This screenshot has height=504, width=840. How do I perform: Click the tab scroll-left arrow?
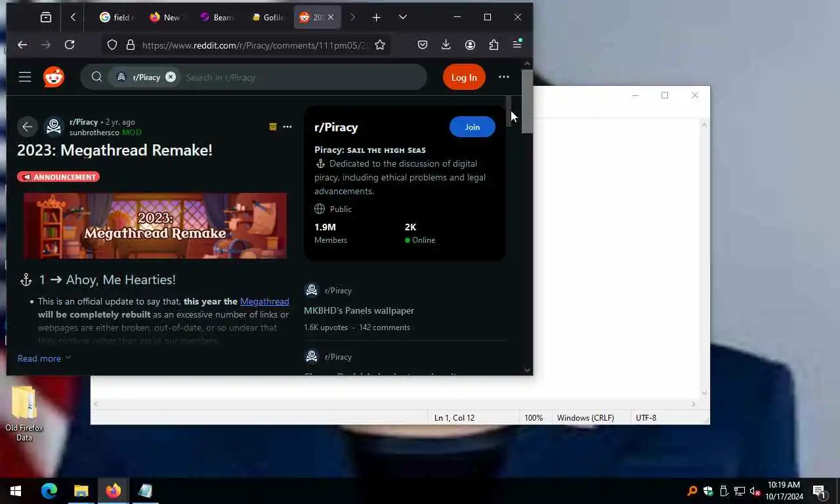73,18
